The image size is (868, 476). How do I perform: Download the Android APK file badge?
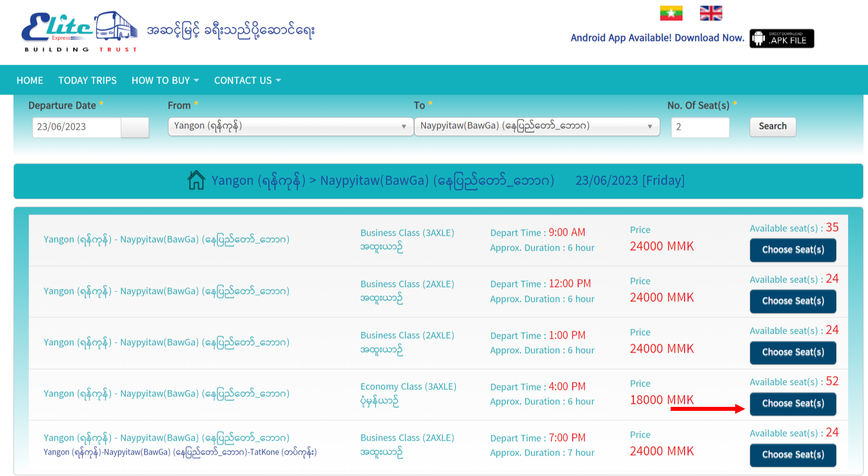click(x=781, y=38)
